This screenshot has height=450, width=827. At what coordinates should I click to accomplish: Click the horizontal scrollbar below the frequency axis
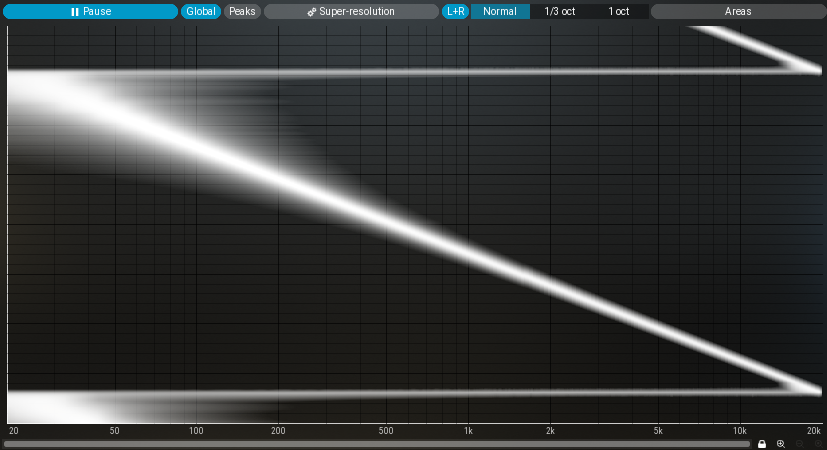click(x=377, y=444)
